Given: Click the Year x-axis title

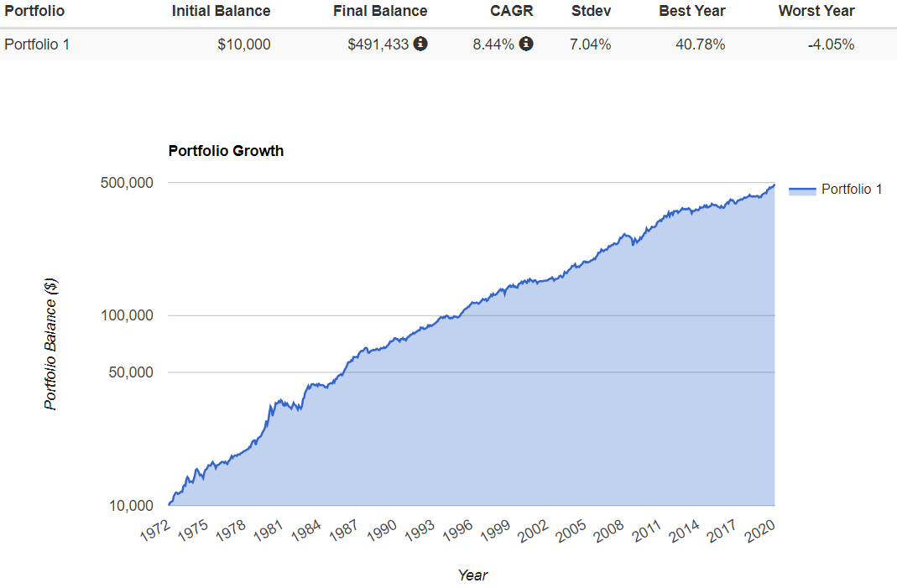Looking at the screenshot, I should point(472,575).
